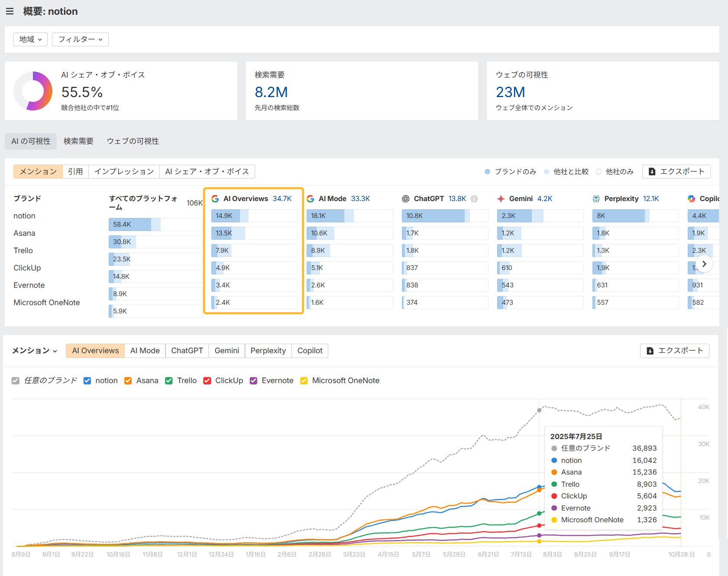This screenshot has height=576, width=728.
Task: Click the AI Overviews 34.7K link
Action: point(258,199)
